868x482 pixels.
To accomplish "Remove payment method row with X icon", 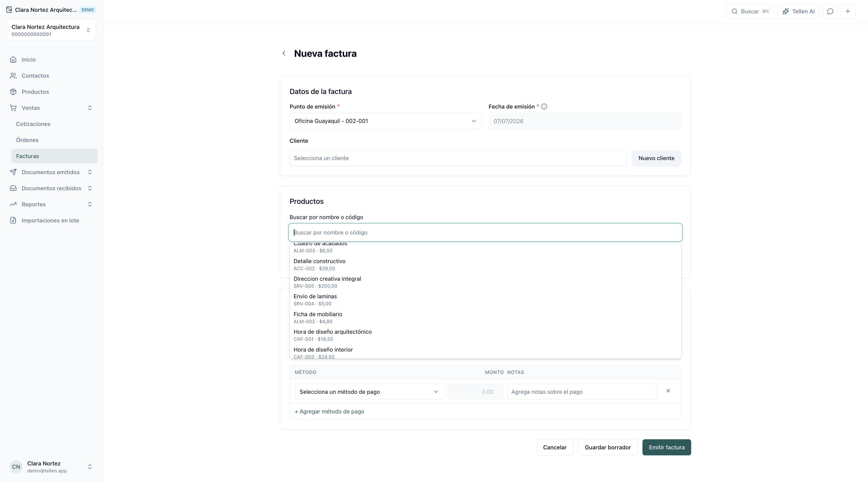I will point(668,391).
